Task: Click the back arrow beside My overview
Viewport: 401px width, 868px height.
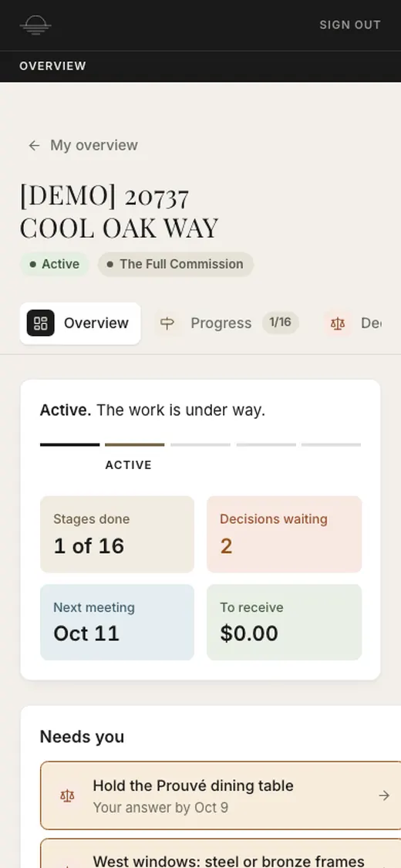Action: (x=34, y=146)
